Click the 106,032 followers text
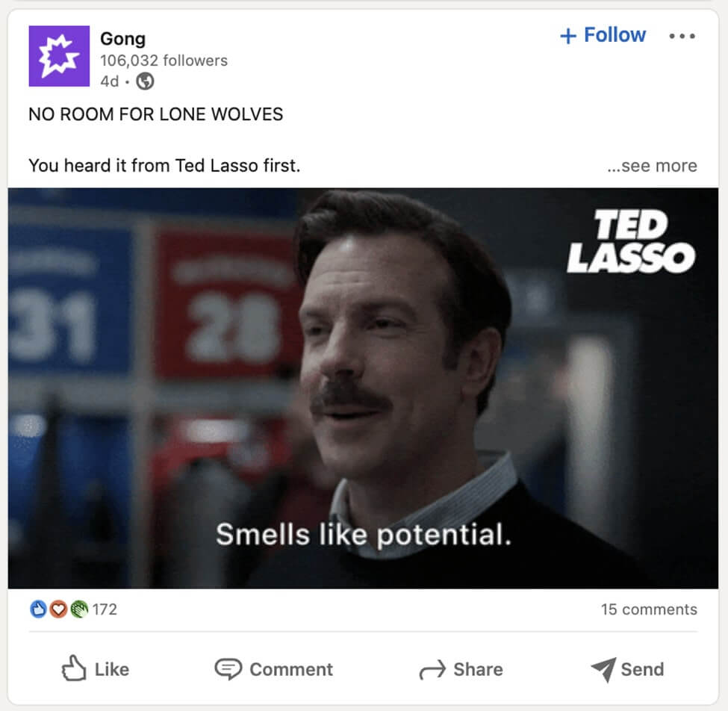Viewport: 728px width, 711px height. coord(164,60)
